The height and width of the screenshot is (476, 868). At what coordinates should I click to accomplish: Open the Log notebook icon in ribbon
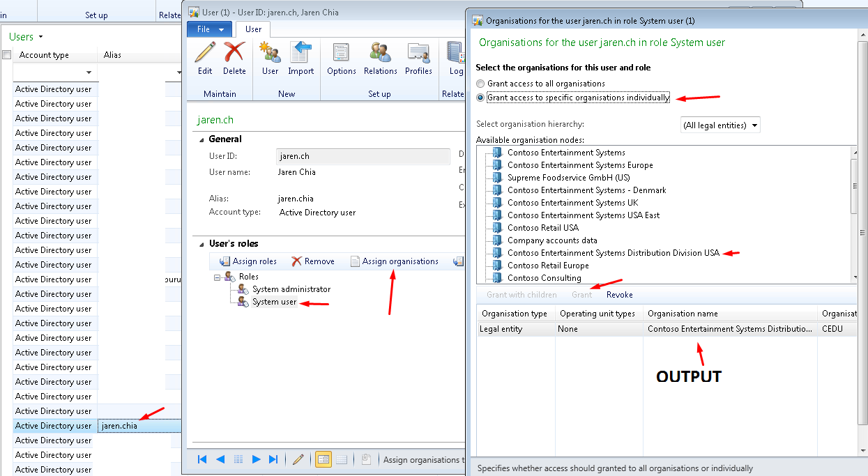point(456,53)
